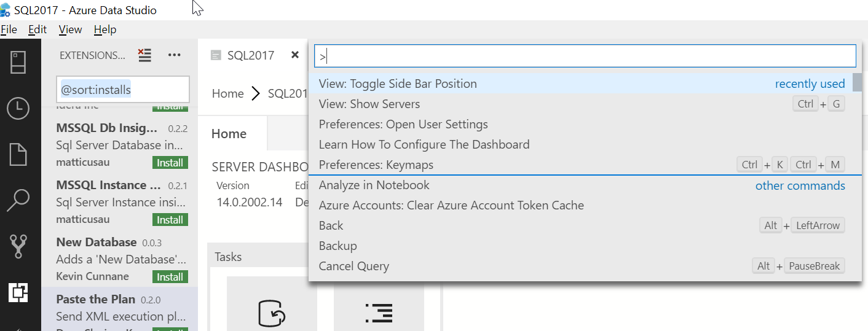The height and width of the screenshot is (331, 868).
Task: Open the Task History clock icon
Action: tap(18, 108)
